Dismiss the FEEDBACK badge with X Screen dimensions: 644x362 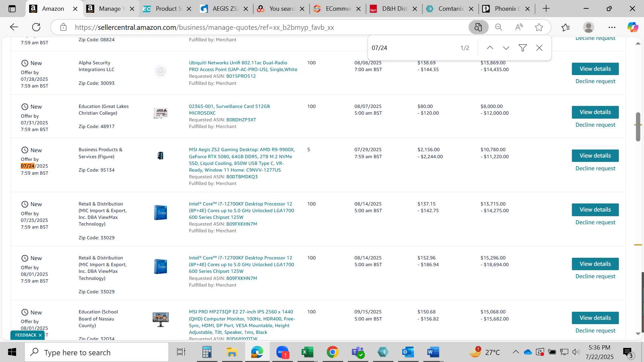pos(40,335)
